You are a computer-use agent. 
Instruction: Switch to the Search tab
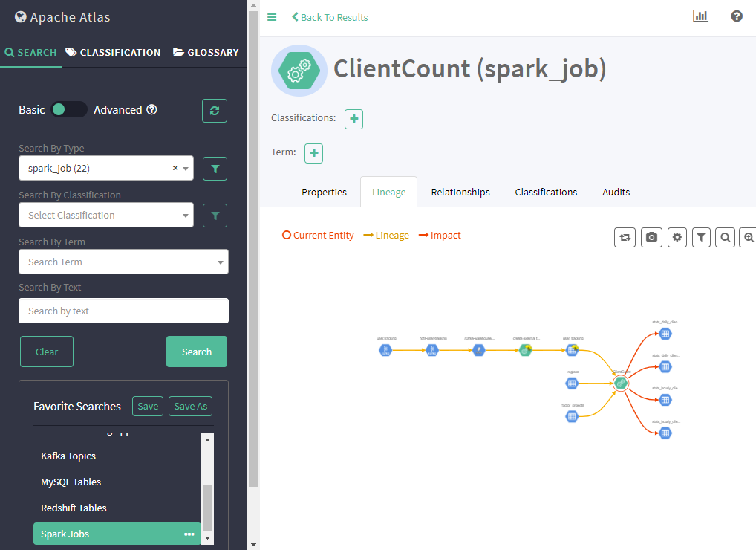tap(31, 52)
